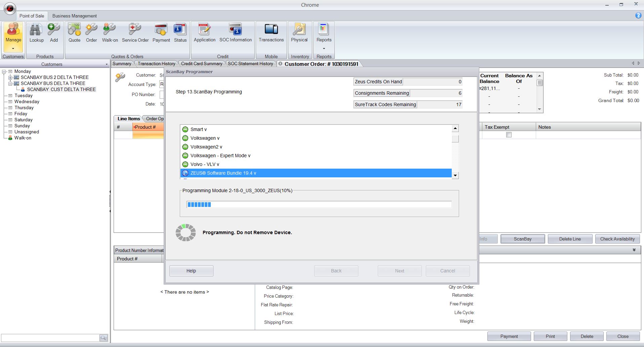
Task: Open the Manage customers dropdown
Action: point(13,48)
